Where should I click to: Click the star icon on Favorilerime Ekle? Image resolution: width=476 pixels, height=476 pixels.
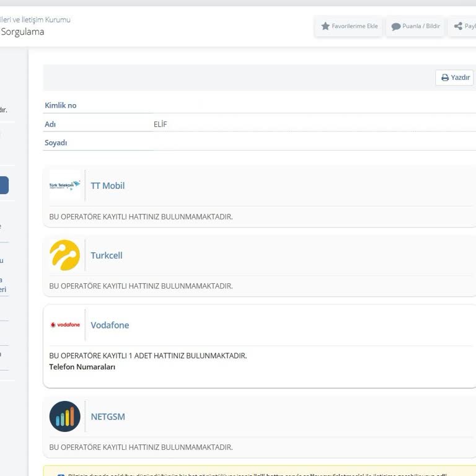(325, 27)
